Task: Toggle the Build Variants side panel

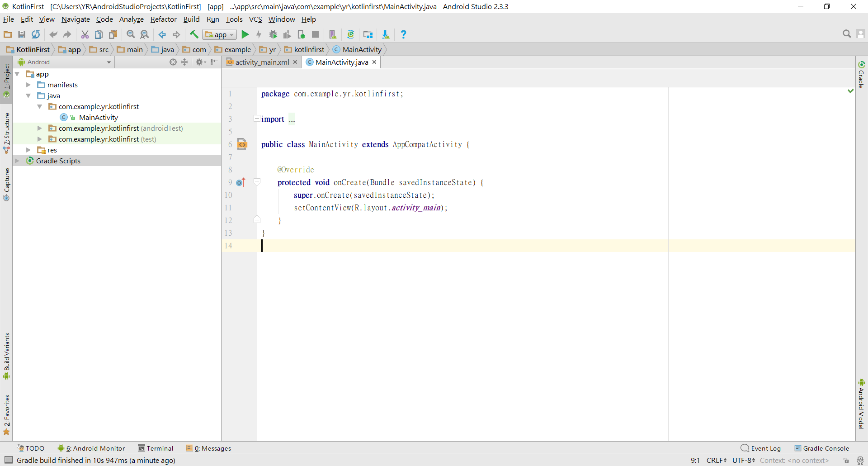Action: (6, 357)
